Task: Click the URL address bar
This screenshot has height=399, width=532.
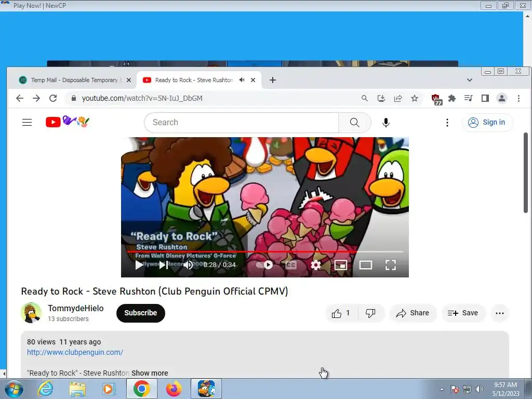Action: pos(217,98)
